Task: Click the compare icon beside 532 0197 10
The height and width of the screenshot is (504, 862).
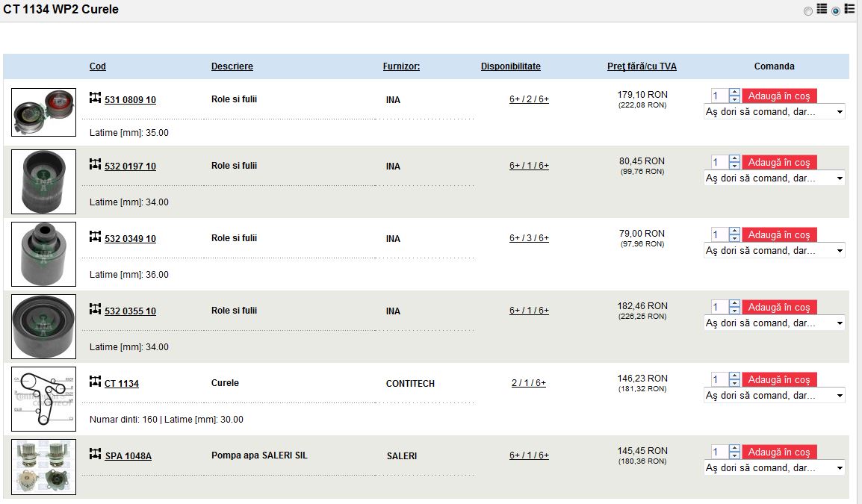Action: (95, 164)
